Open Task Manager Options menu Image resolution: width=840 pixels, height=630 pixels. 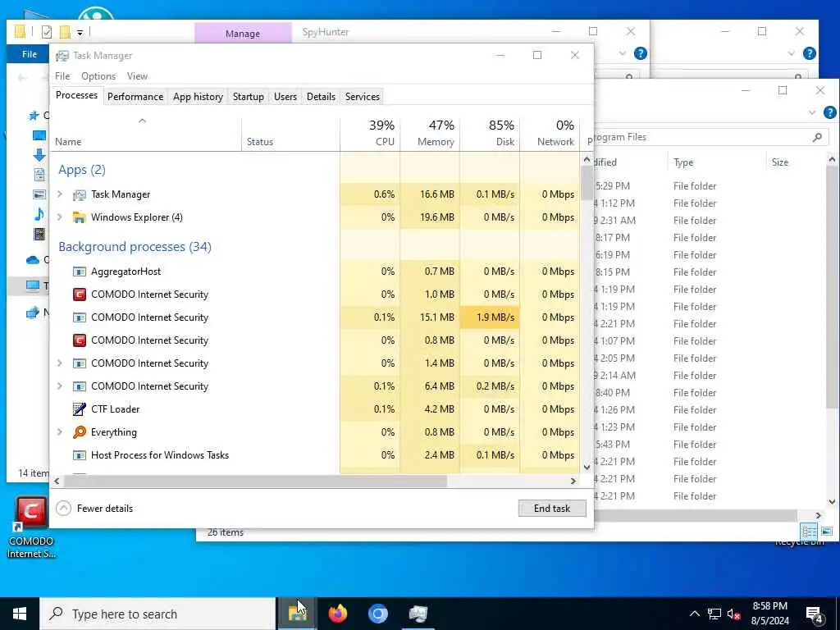pyautogui.click(x=98, y=76)
